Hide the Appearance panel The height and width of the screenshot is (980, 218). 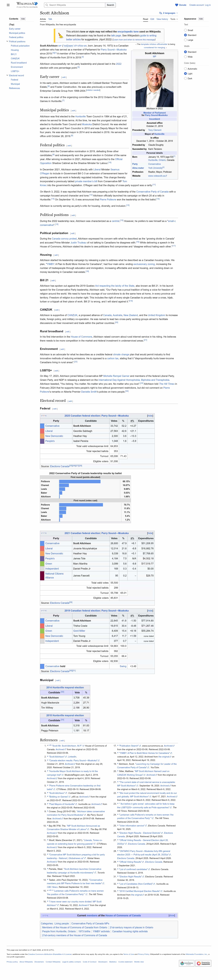[201, 19]
